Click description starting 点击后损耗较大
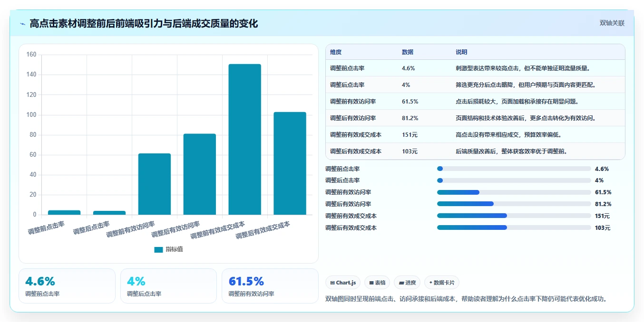 (x=517, y=101)
